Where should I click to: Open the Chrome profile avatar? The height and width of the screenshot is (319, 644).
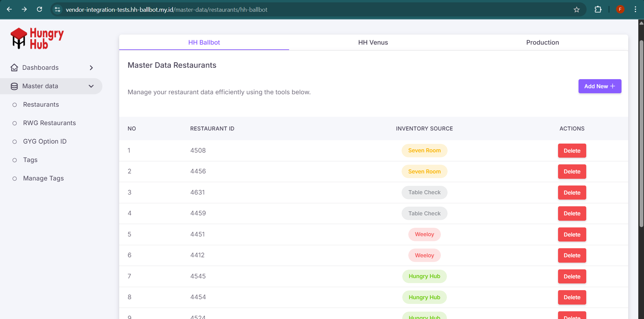[620, 9]
